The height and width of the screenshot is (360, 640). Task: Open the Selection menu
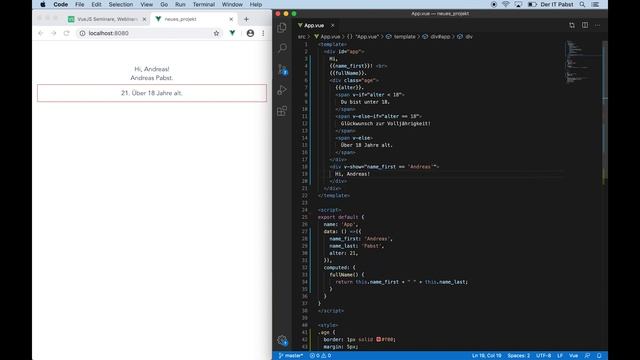[121, 4]
